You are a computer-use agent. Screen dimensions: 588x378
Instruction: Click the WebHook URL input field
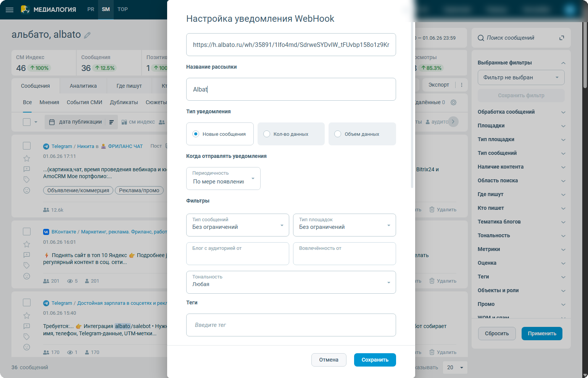291,45
